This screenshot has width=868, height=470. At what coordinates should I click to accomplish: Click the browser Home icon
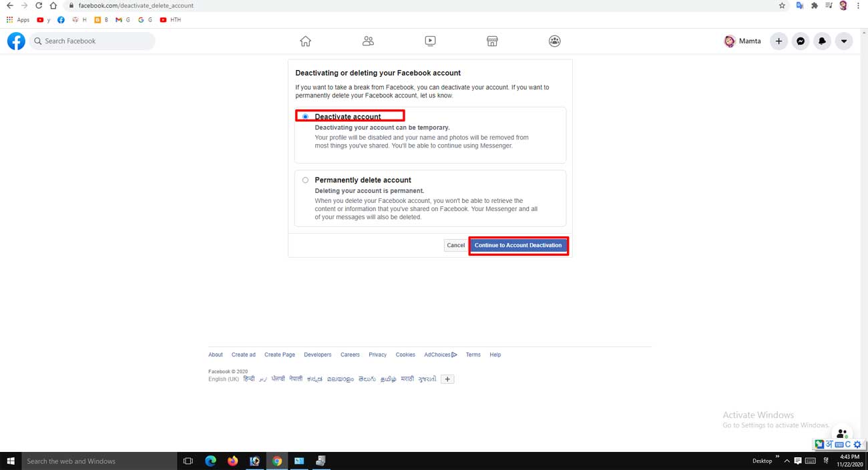point(53,5)
